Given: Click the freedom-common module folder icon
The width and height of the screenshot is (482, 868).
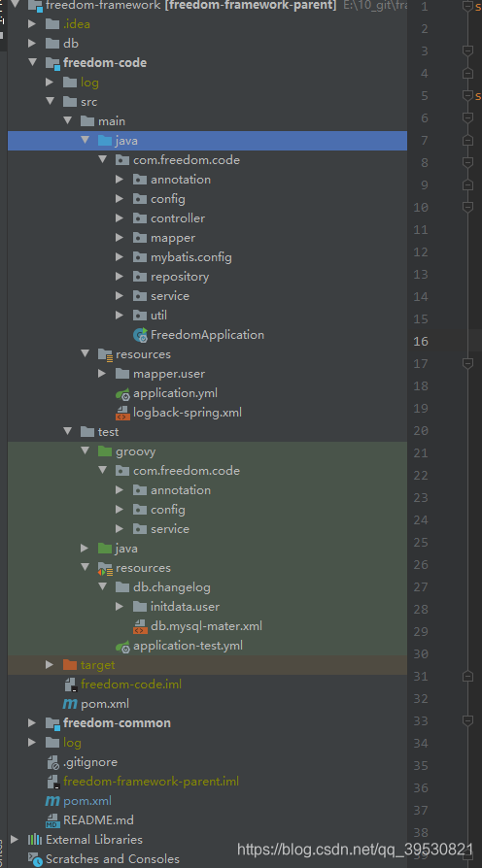Looking at the screenshot, I should coord(52,723).
